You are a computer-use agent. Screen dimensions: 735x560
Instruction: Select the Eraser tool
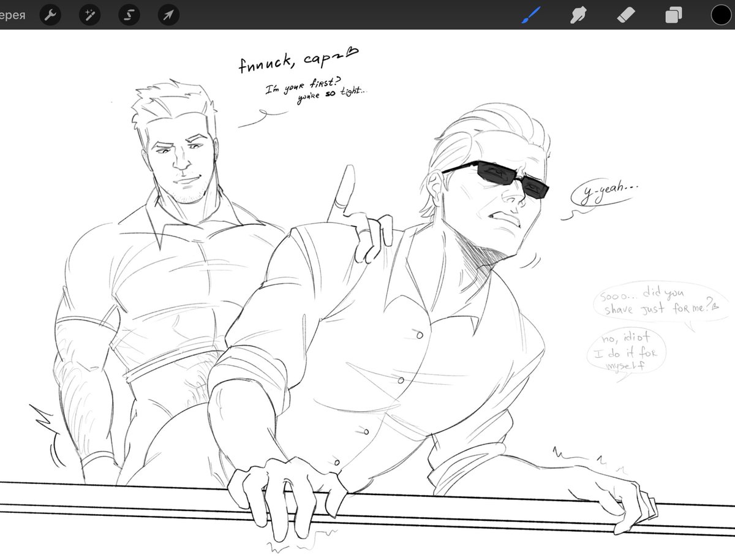click(x=626, y=15)
